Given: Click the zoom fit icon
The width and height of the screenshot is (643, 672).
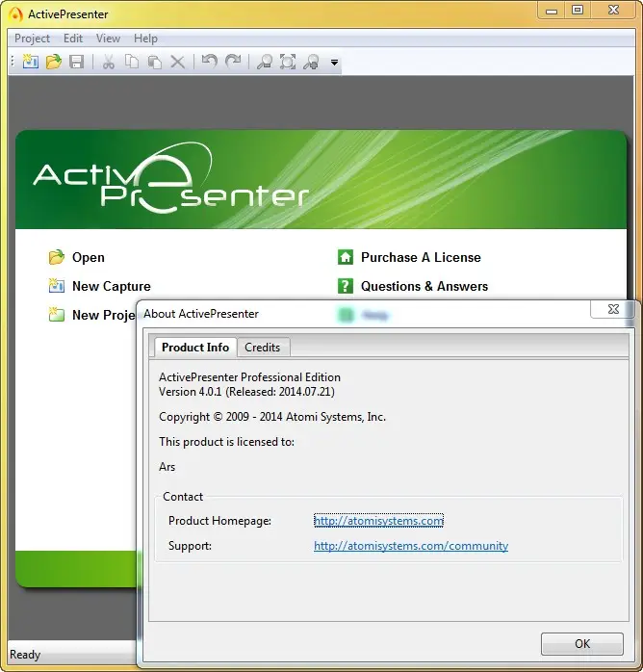Looking at the screenshot, I should 288,63.
